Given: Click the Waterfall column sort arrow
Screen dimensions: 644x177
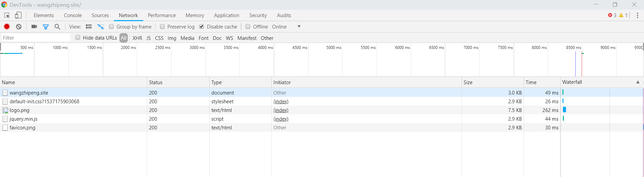Looking at the screenshot, I should click(638, 82).
